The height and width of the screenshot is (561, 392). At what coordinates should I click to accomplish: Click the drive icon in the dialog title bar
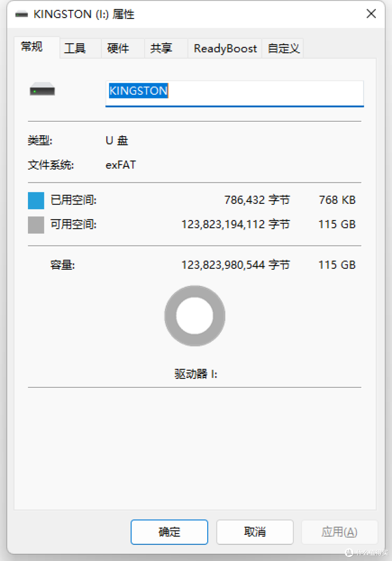click(21, 14)
